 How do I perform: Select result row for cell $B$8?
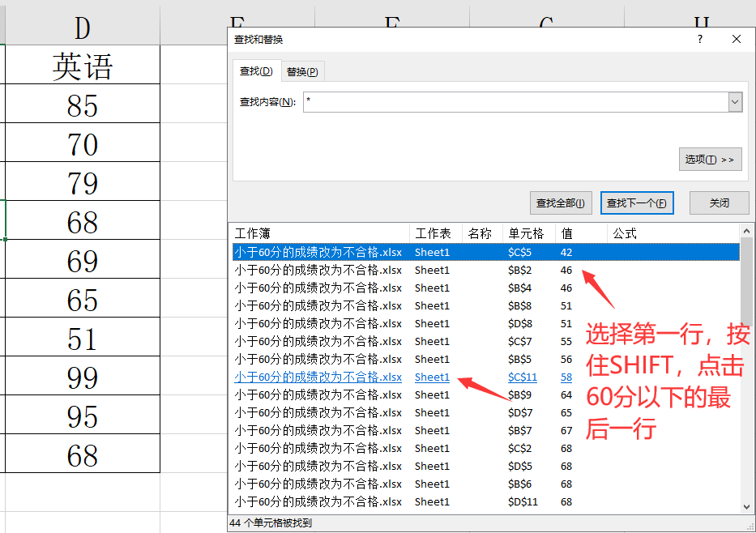click(x=485, y=305)
